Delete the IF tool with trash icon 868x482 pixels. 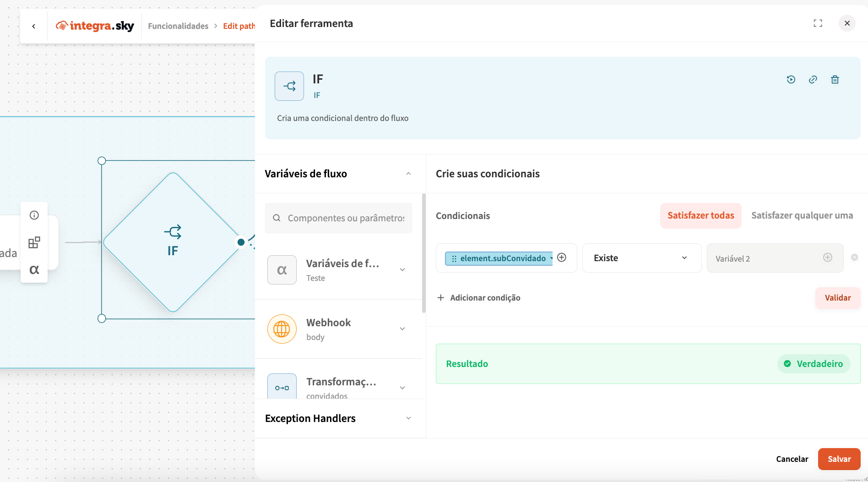(x=835, y=80)
